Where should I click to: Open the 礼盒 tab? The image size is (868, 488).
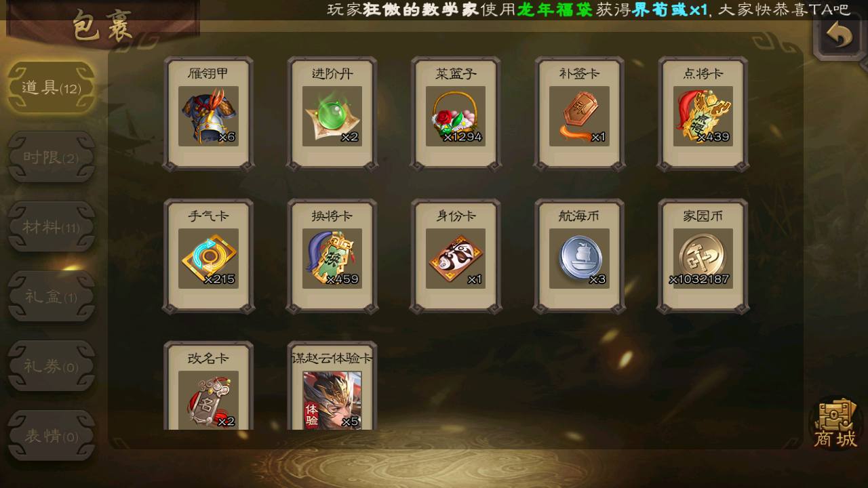[x=51, y=297]
